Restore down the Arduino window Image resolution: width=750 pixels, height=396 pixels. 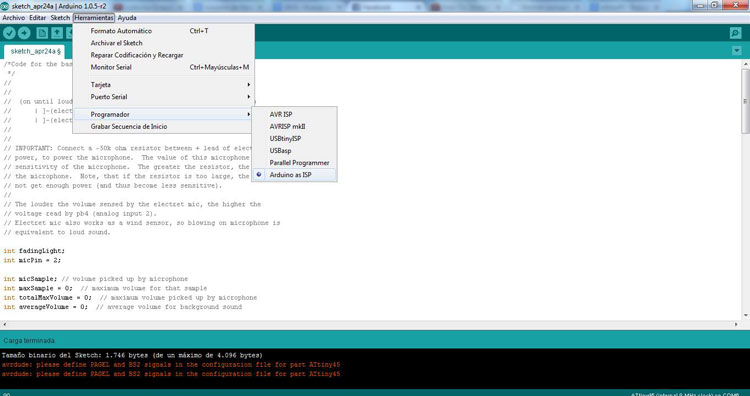(x=715, y=5)
